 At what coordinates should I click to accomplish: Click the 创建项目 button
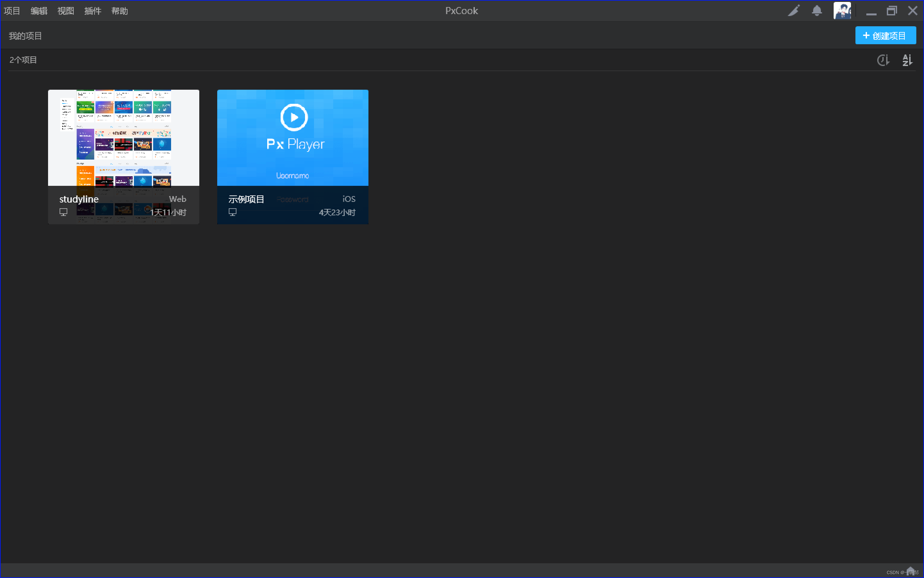[885, 36]
